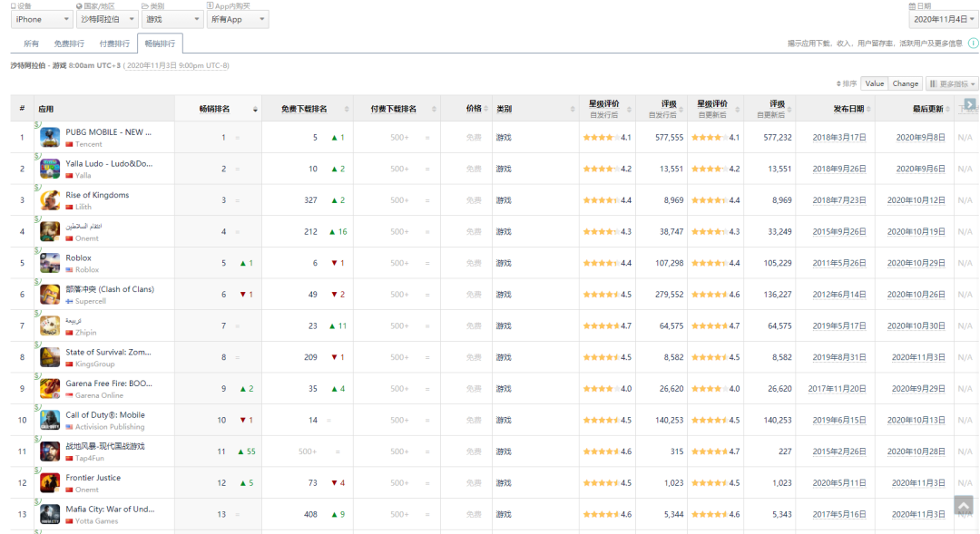Open the 揭示应用下载、收入 info link
The image size is (980, 534).
pos(875,44)
